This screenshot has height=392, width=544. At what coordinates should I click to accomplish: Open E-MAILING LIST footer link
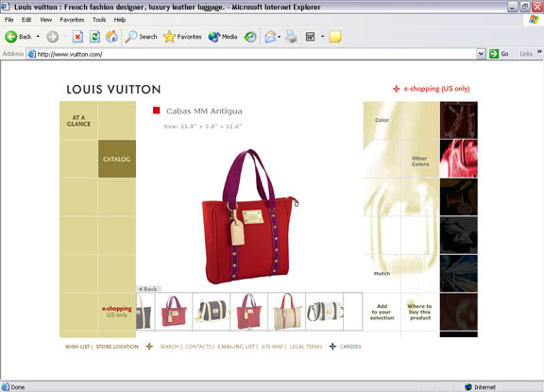[x=236, y=347]
